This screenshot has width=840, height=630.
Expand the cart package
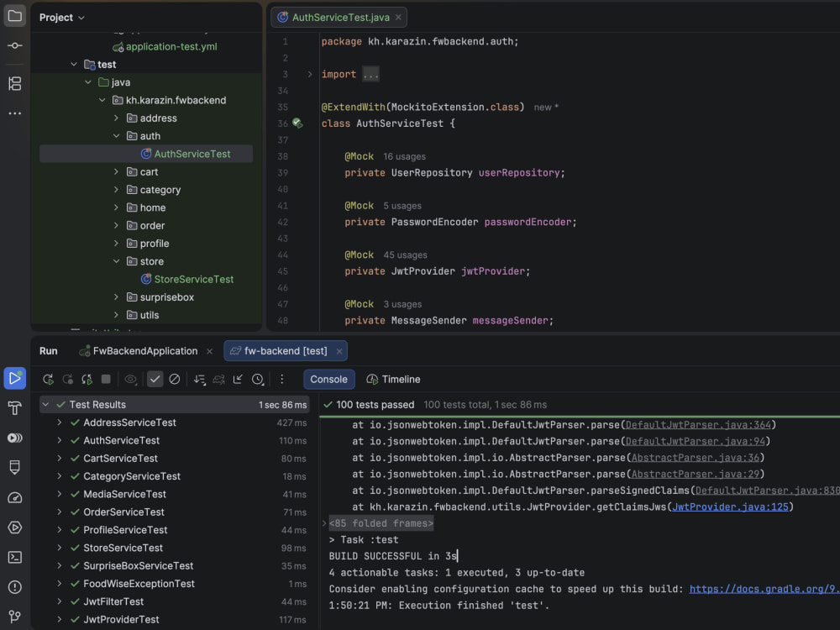(x=116, y=172)
